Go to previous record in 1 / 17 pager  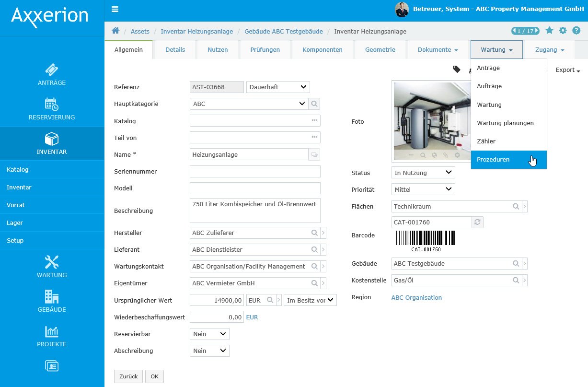pos(514,31)
